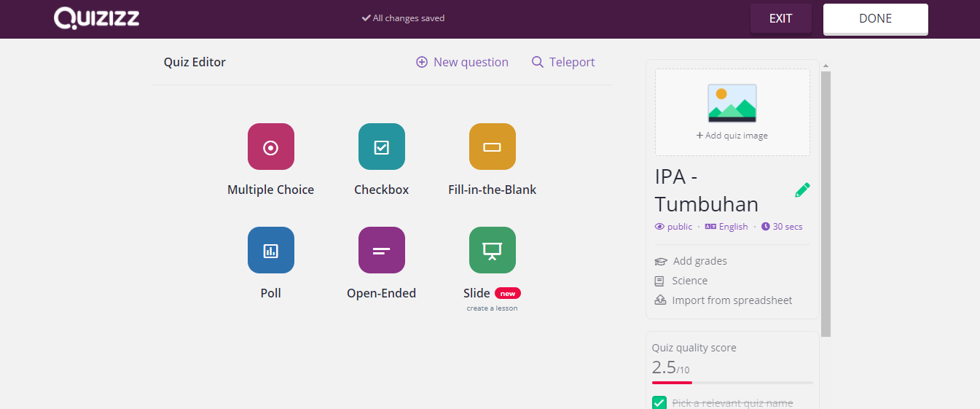This screenshot has width=980, height=409.
Task: Open Add grades option
Action: pyautogui.click(x=691, y=261)
